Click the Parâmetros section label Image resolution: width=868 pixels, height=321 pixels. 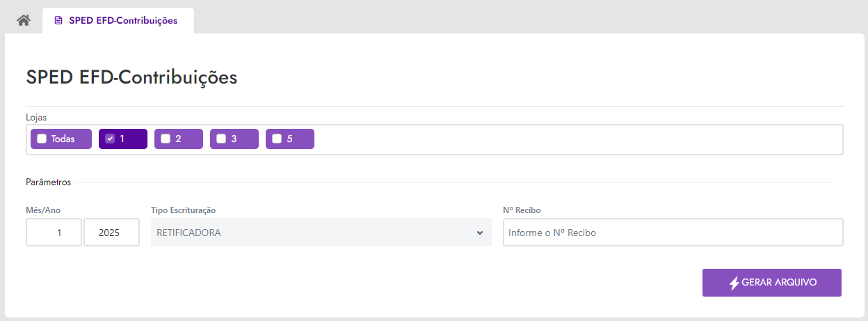click(x=48, y=182)
